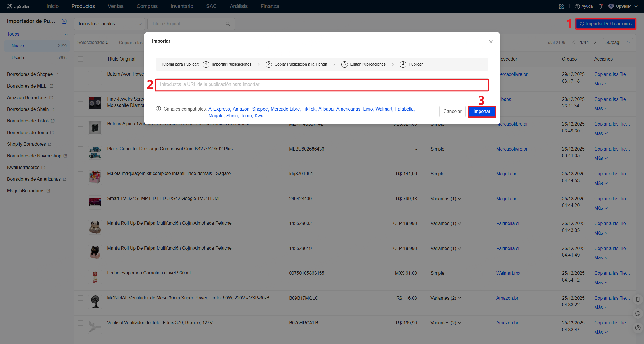Viewport: 644px width, 344px height.
Task: Open external link icon beside MagaluBorradores
Action: (x=48, y=191)
